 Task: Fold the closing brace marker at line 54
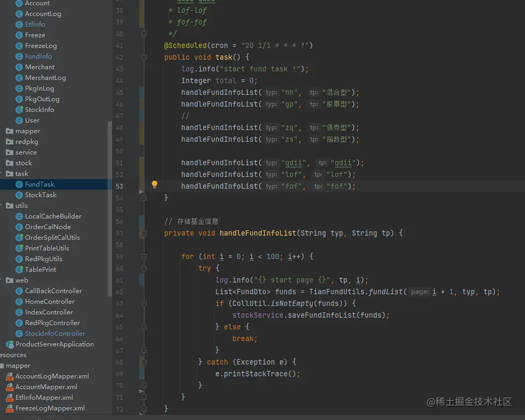click(x=144, y=198)
